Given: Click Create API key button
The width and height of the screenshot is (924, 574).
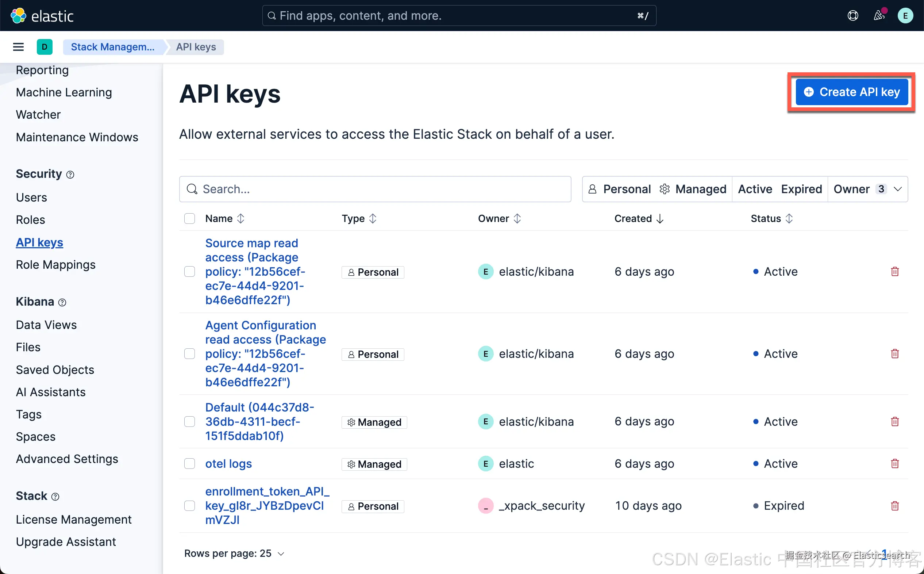Looking at the screenshot, I should [x=851, y=92].
